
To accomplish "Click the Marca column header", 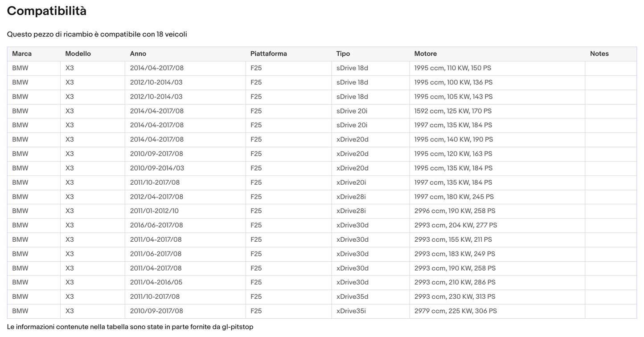I will (22, 54).
